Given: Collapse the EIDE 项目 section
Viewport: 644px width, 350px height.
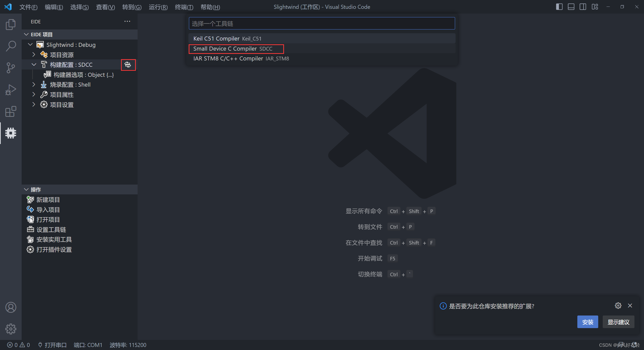Looking at the screenshot, I should coord(26,34).
